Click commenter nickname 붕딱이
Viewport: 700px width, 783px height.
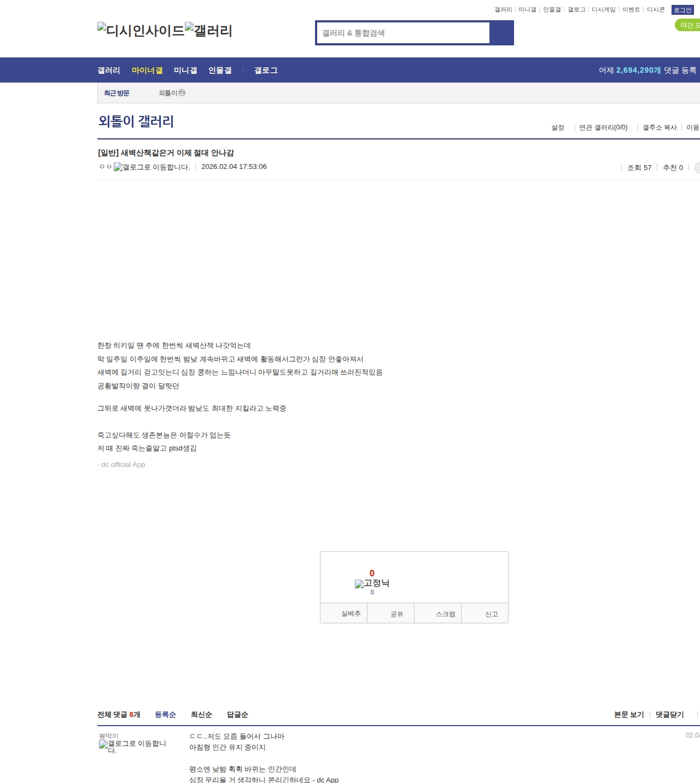(108, 736)
